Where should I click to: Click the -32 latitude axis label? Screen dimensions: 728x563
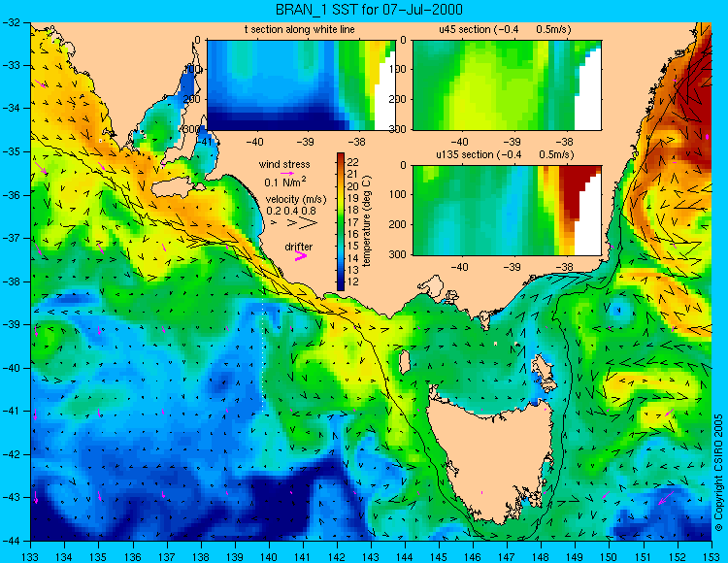[x=13, y=22]
